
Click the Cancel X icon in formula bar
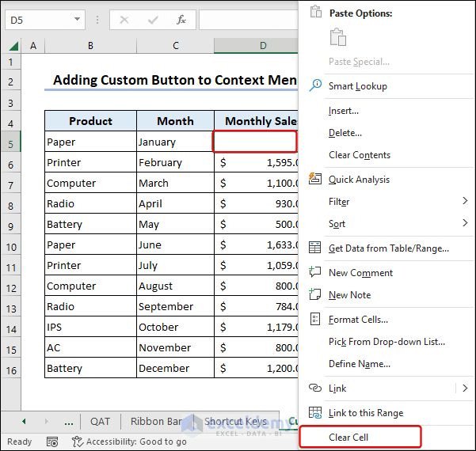(x=124, y=20)
